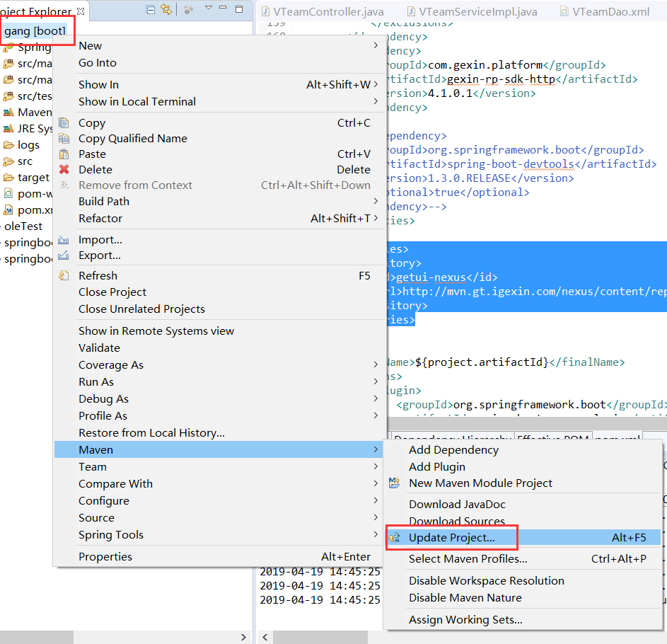
Task: Click the Copy icon in context menu
Action: point(64,123)
